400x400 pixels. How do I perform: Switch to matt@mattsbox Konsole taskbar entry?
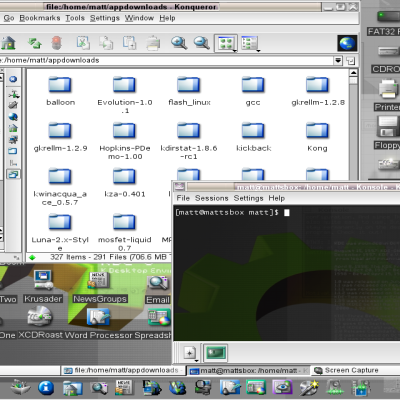click(249, 370)
